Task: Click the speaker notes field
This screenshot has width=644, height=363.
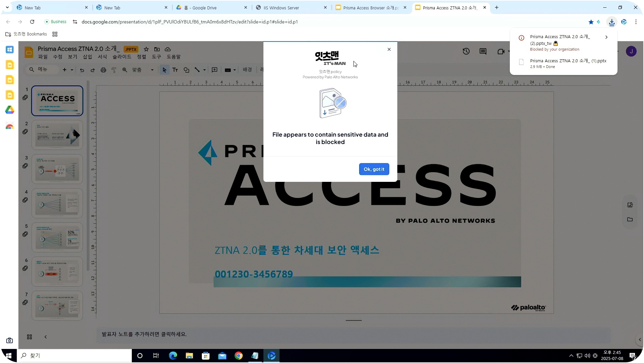Action: tap(353, 336)
